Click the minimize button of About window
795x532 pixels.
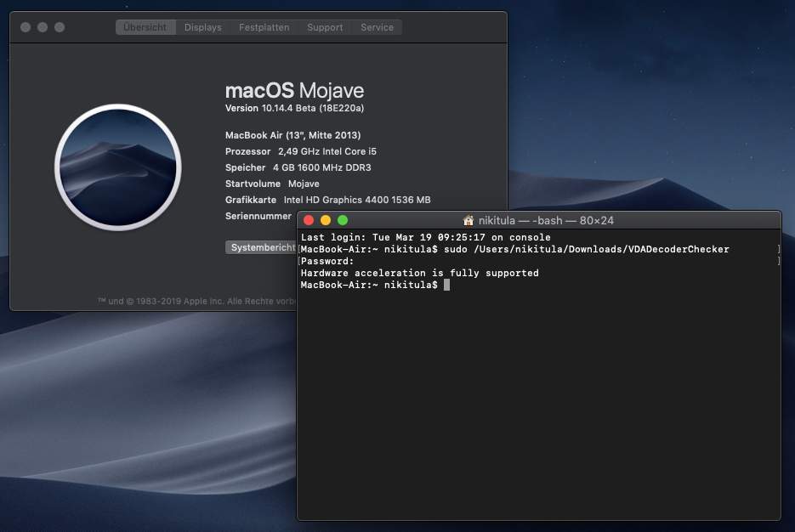pos(43,27)
